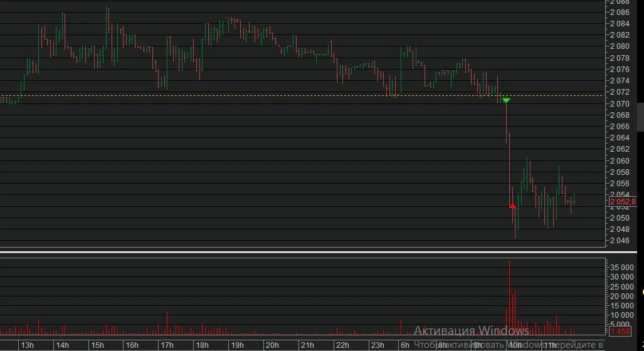This screenshot has height=351, width=644.
Task: Click the green sell triangle marker
Action: pyautogui.click(x=507, y=100)
